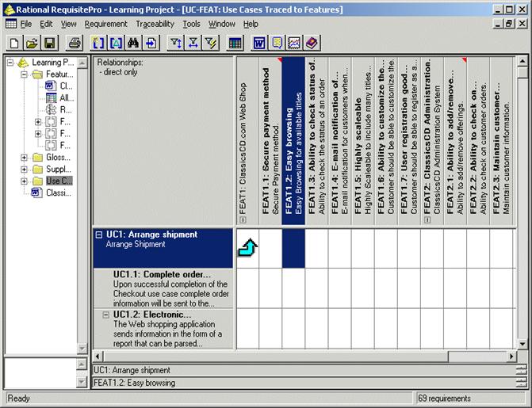Screen dimensions: 532x408
Task: Open the Help menu
Action: click(251, 24)
